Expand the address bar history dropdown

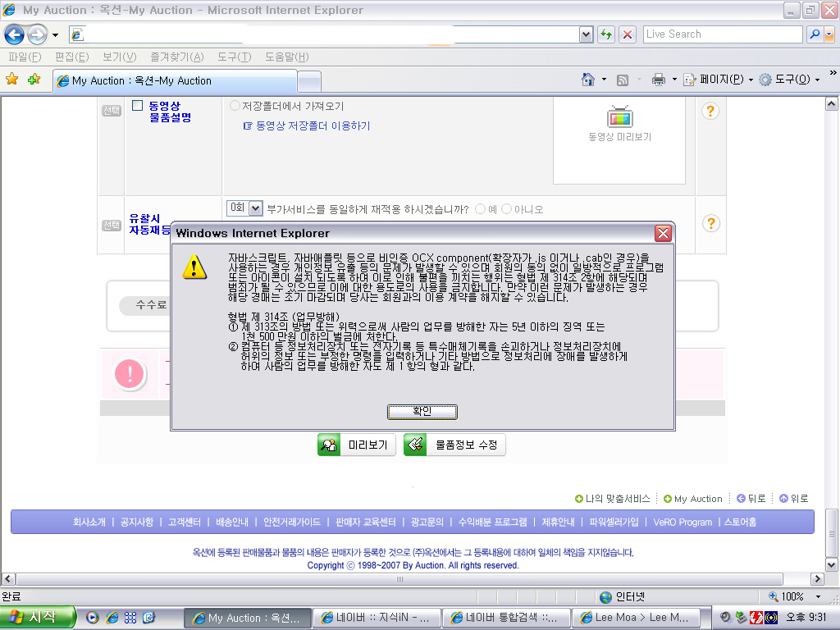click(586, 34)
